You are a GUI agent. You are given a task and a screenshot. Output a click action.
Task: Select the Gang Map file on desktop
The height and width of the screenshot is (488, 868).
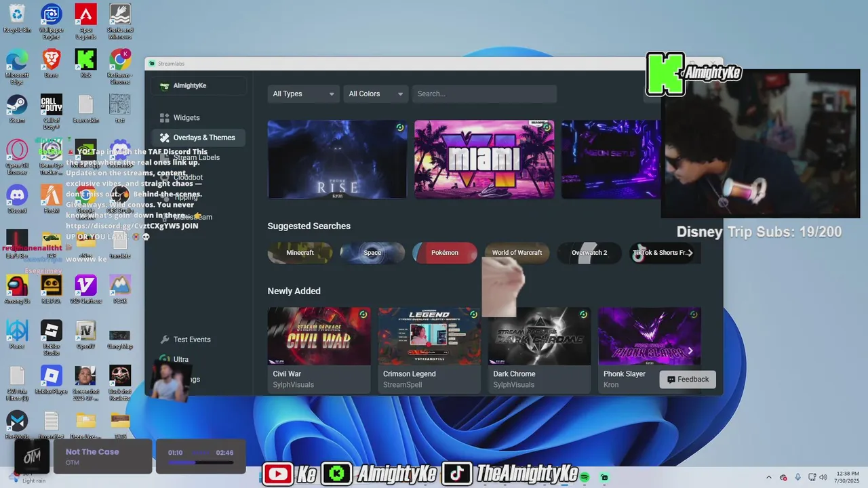point(120,338)
